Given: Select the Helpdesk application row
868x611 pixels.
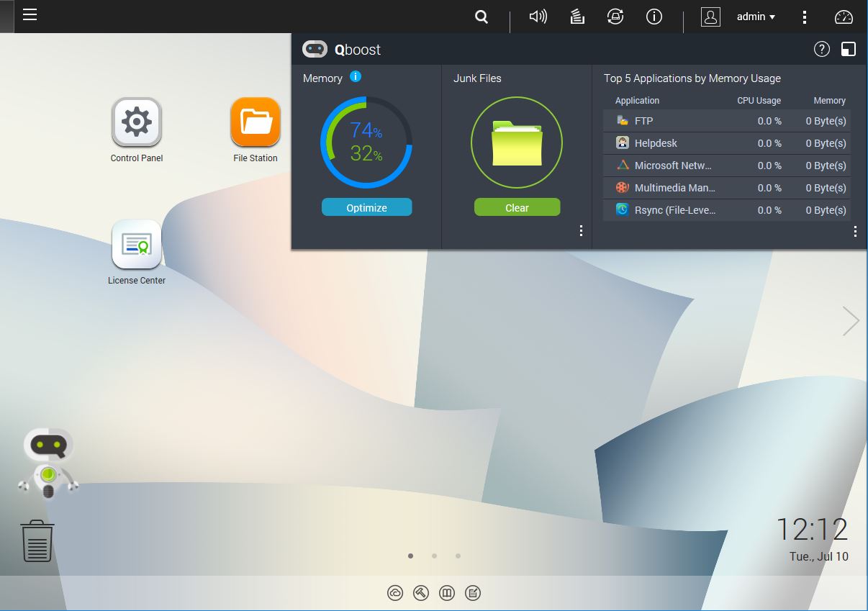Looking at the screenshot, I should [726, 143].
